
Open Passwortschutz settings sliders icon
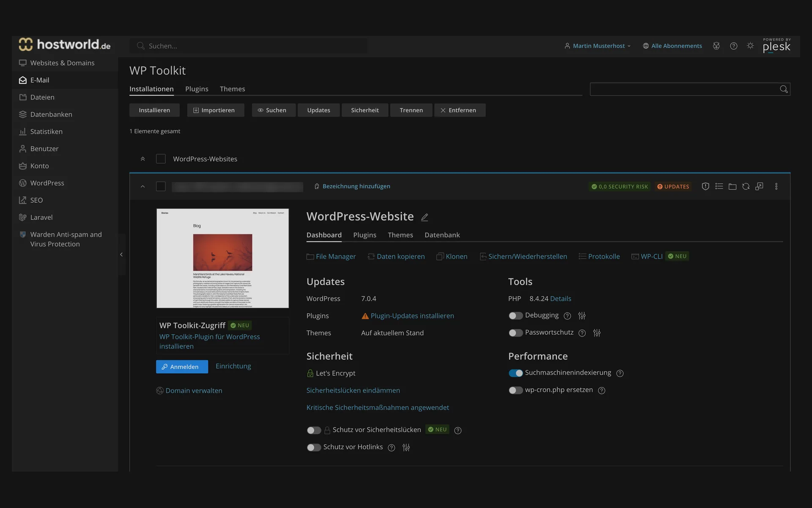pyautogui.click(x=597, y=333)
